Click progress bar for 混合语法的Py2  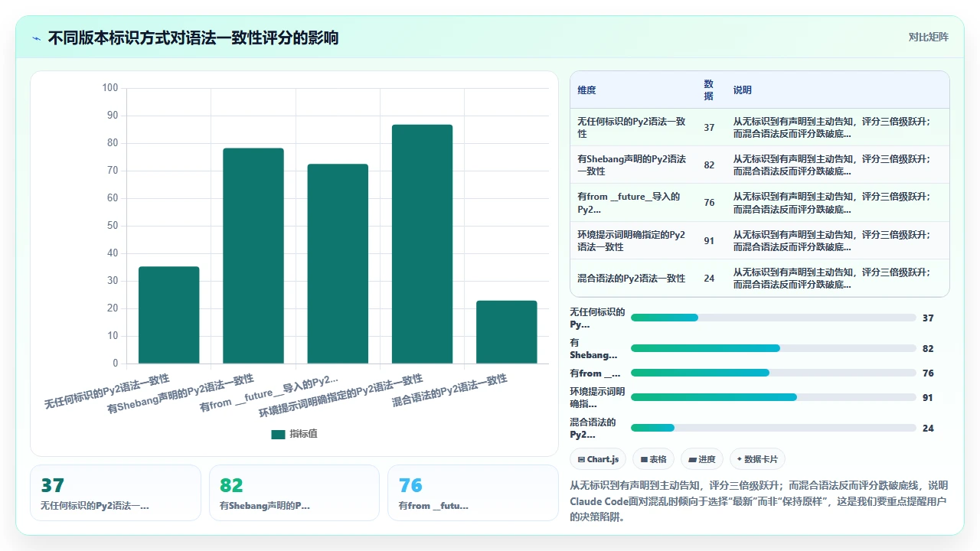coord(773,428)
